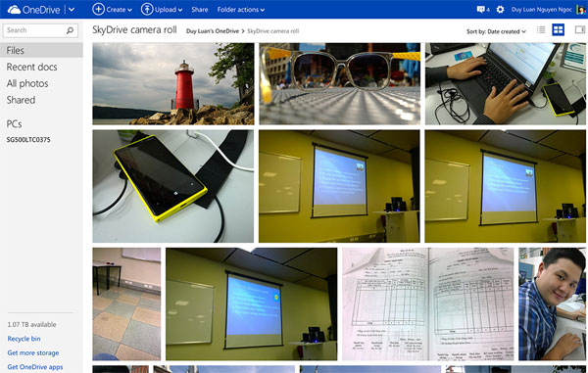Switch to details list view
Image resolution: width=588 pixels, height=373 pixels.
541,29
